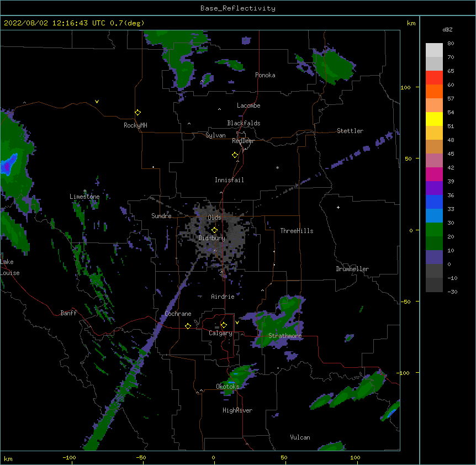Click the Drumheller label
This screenshot has width=476, height=465.
pos(352,269)
